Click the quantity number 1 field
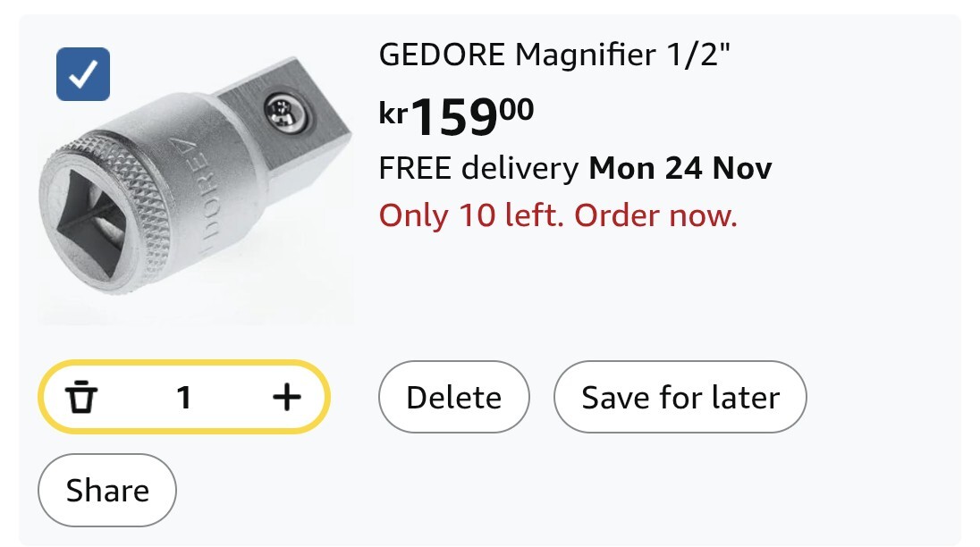 (184, 397)
